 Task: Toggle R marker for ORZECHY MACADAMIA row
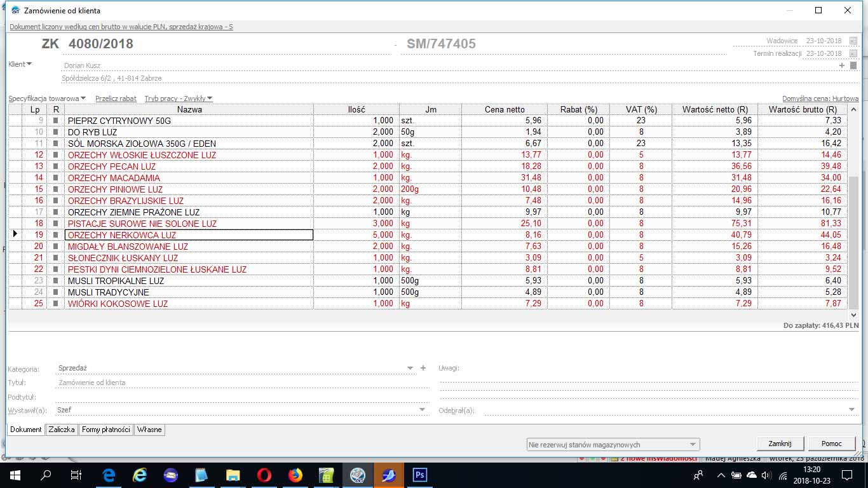56,178
